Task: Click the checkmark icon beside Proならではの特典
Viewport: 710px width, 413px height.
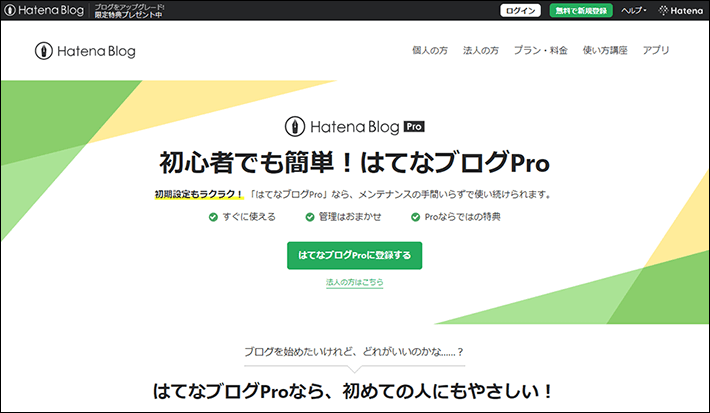Action: click(415, 217)
